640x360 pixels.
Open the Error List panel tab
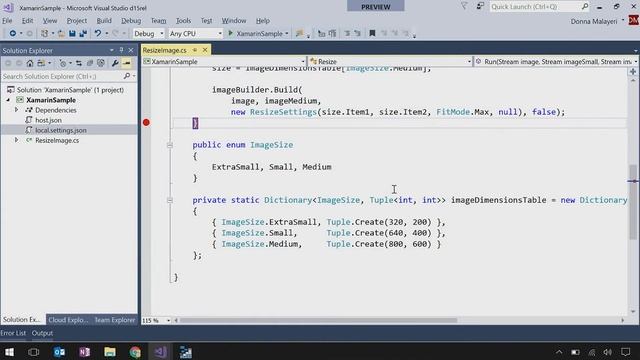(13, 333)
